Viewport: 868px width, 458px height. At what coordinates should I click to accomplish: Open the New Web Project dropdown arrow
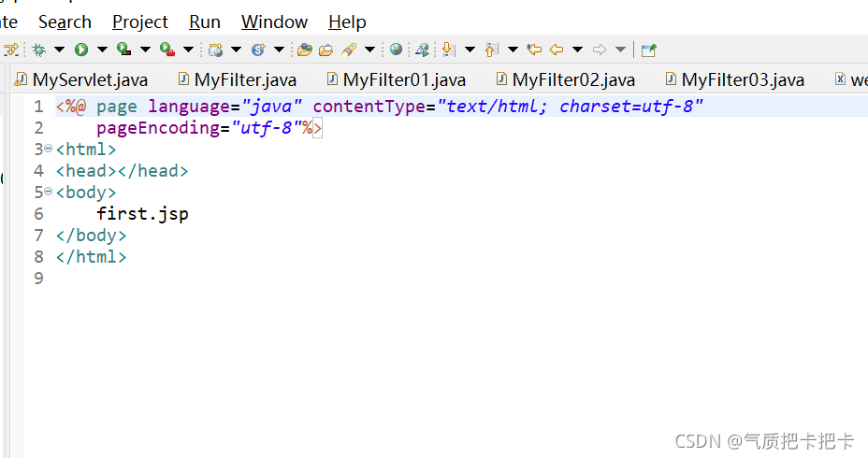point(237,50)
